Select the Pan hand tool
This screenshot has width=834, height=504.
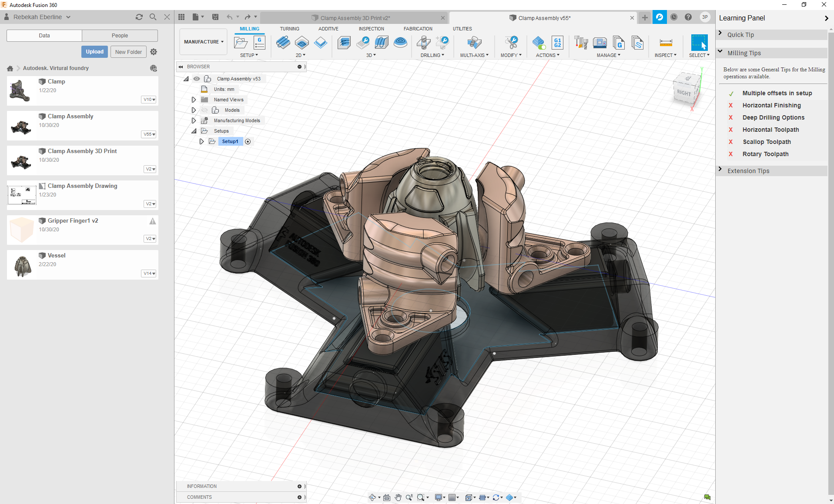tap(398, 497)
